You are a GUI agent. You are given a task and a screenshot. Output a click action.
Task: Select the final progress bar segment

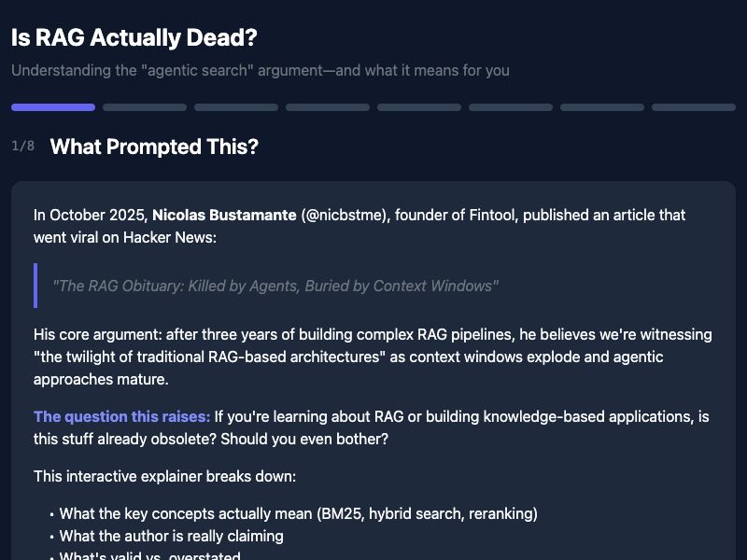(693, 107)
